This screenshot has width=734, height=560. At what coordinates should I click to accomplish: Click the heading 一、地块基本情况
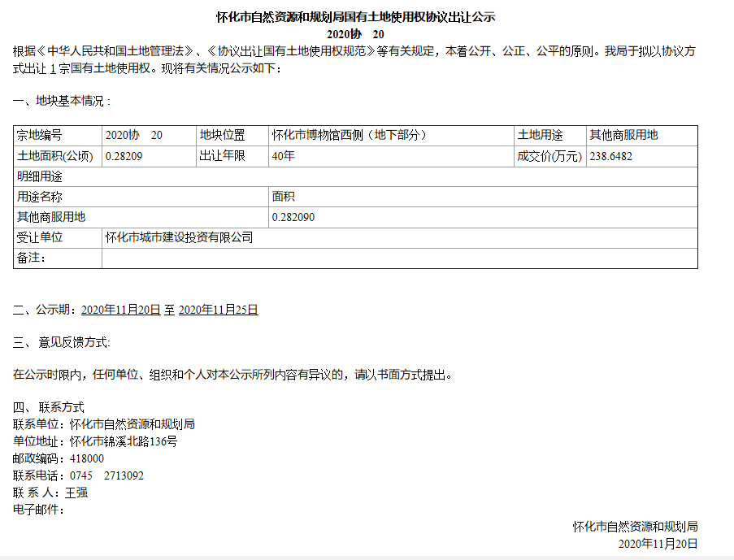pos(61,101)
